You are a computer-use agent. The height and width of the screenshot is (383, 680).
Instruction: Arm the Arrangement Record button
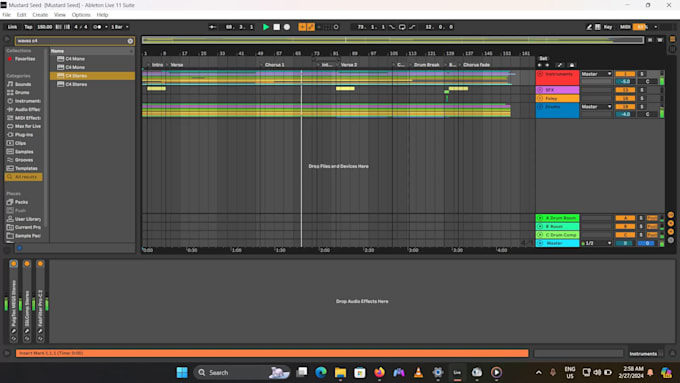click(x=287, y=27)
